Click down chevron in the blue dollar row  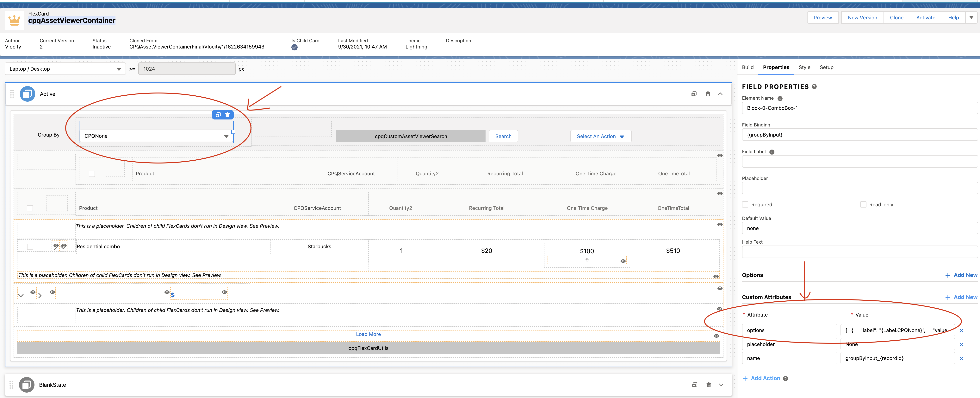21,295
